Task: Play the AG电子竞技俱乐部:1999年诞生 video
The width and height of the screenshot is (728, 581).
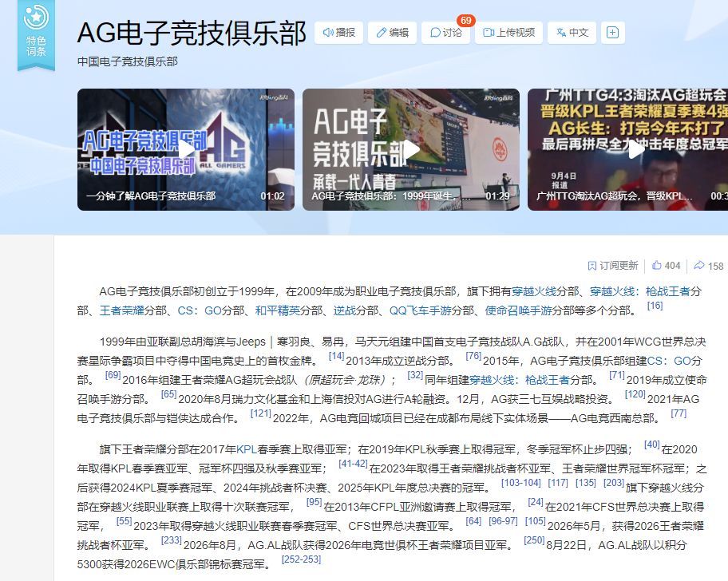Action: point(411,149)
